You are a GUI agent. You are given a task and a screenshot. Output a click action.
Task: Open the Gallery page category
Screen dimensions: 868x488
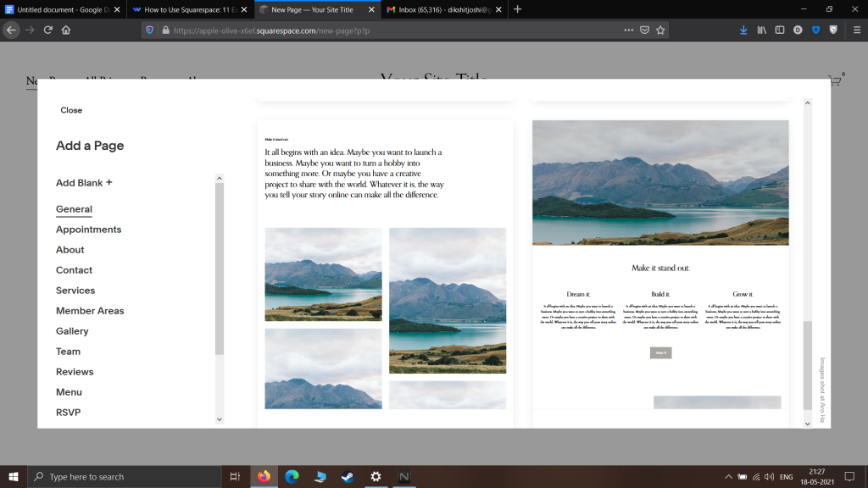[x=72, y=331]
